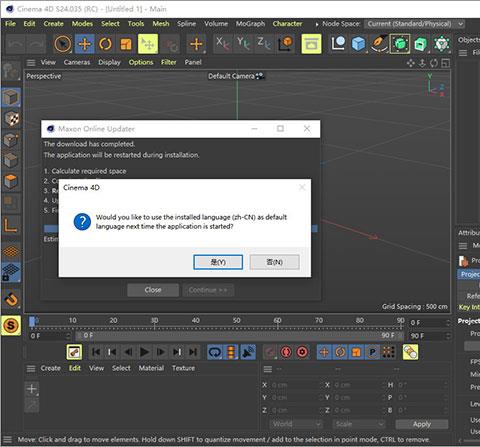The height and width of the screenshot is (447, 480).
Task: Click the No (N) button in dialog
Action: [x=275, y=262]
